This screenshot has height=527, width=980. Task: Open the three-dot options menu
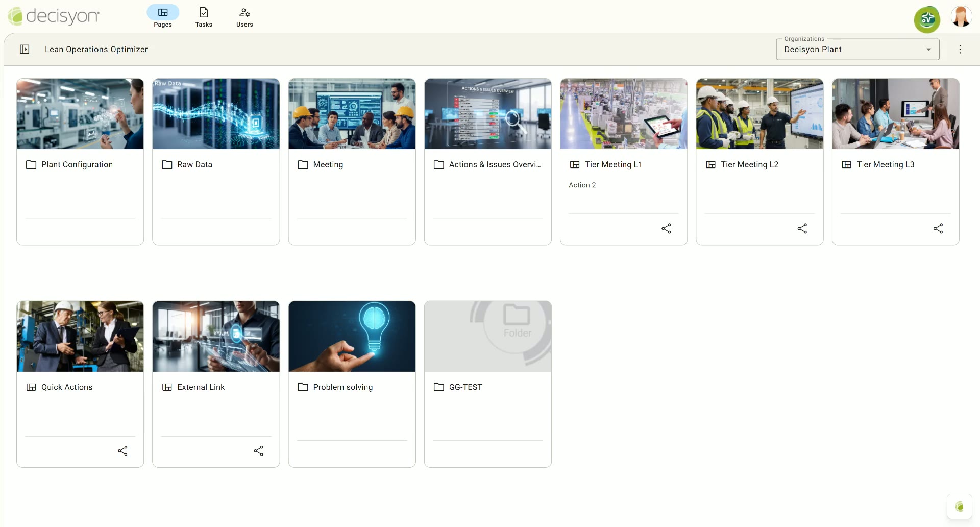[x=960, y=50]
